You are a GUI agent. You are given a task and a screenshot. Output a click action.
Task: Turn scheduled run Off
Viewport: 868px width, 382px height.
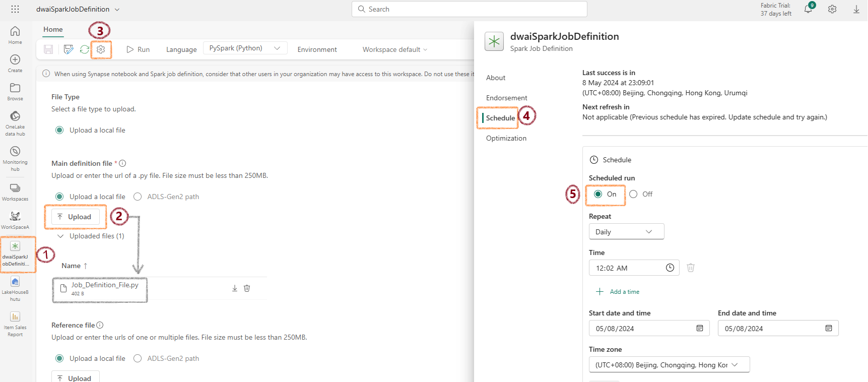click(633, 194)
